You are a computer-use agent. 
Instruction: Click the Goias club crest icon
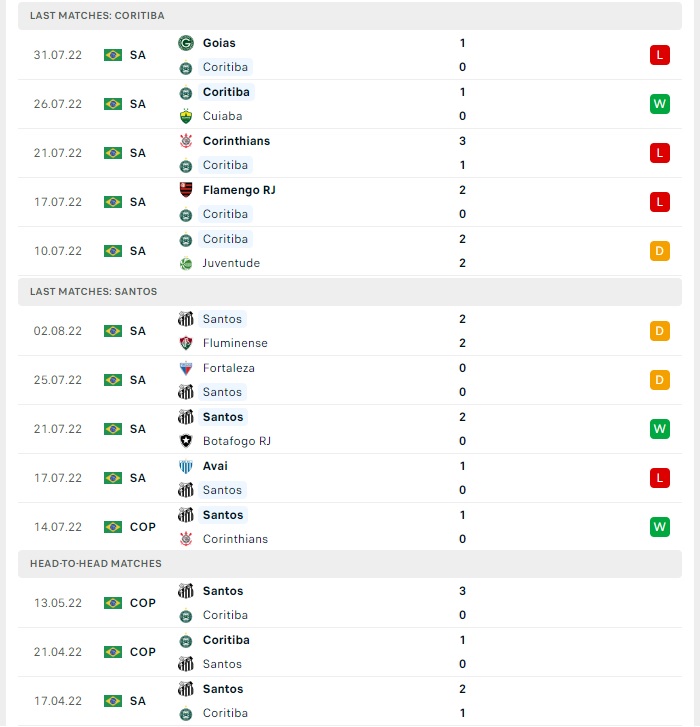click(186, 43)
